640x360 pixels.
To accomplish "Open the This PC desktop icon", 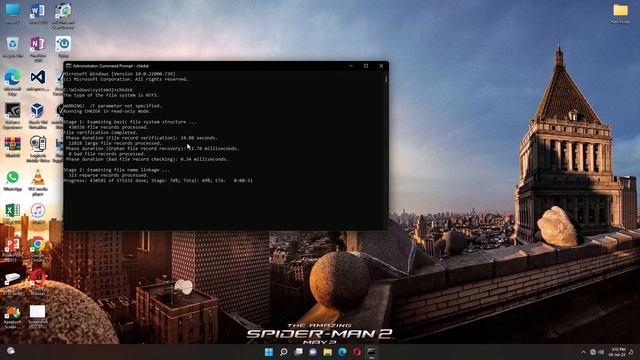I will pos(13,13).
